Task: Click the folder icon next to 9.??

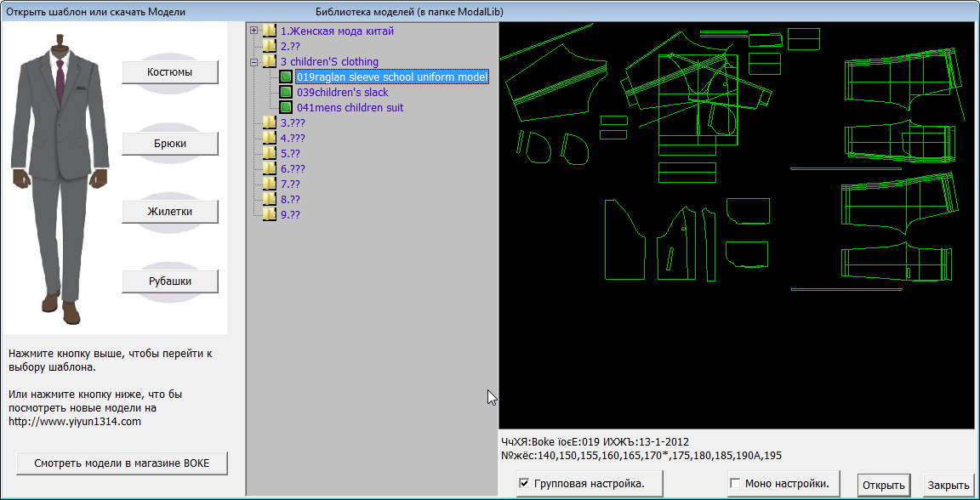Action: point(270,215)
